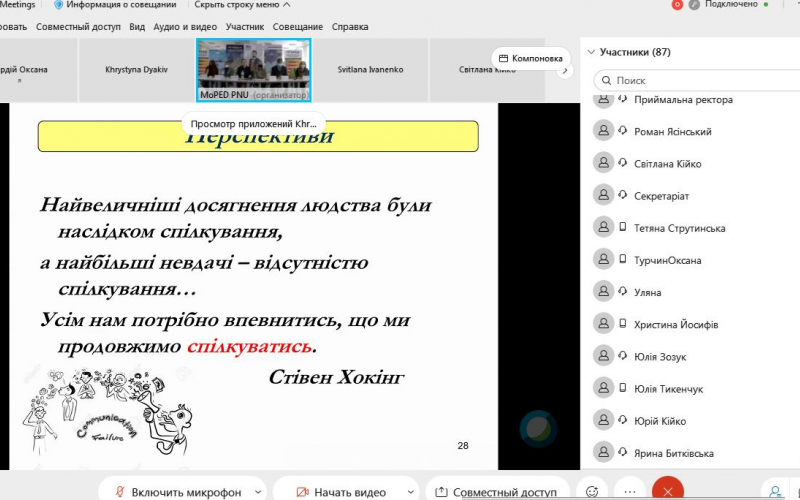Viewport: 800px width, 500px height.
Task: Click avatar icon of Ярина Битківська
Action: coord(603,452)
